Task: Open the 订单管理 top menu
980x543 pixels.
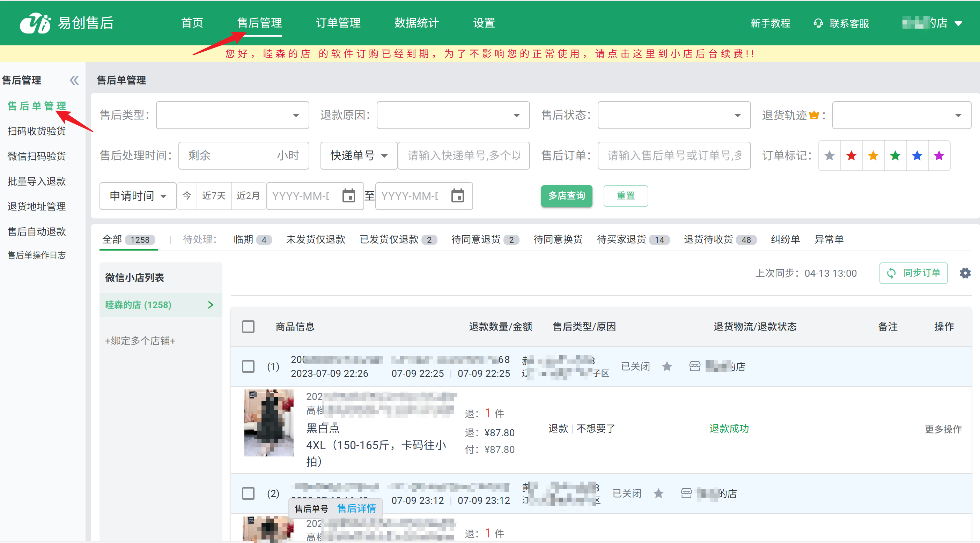Action: click(x=338, y=23)
